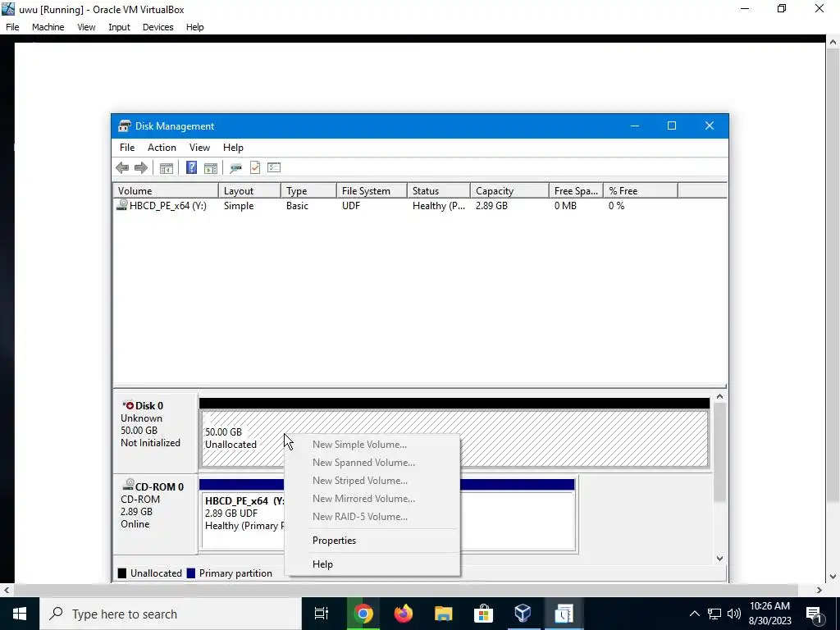Click the HBCD_PE_x64 volume disk icon
The height and width of the screenshot is (630, 840).
tap(122, 204)
